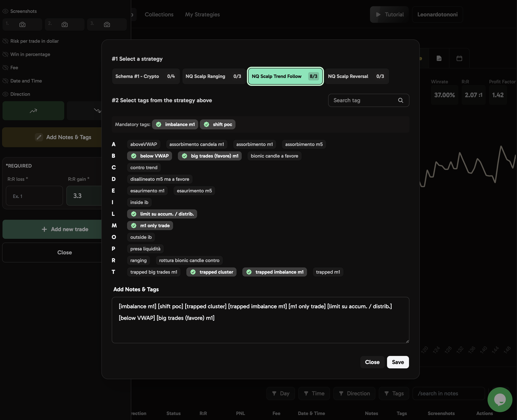Viewport: 517px width, 420px height.
Task: Toggle Date and Time field visibility
Action: (5, 81)
